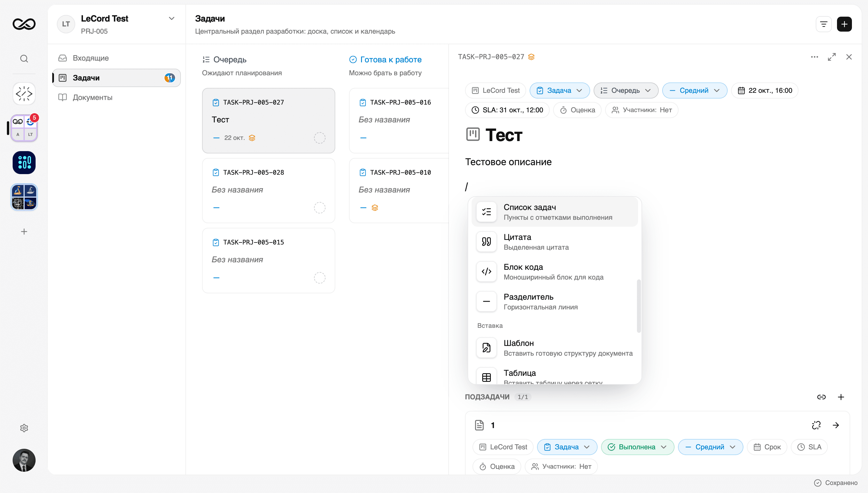
Task: Open Документы in sidebar
Action: 116,97
